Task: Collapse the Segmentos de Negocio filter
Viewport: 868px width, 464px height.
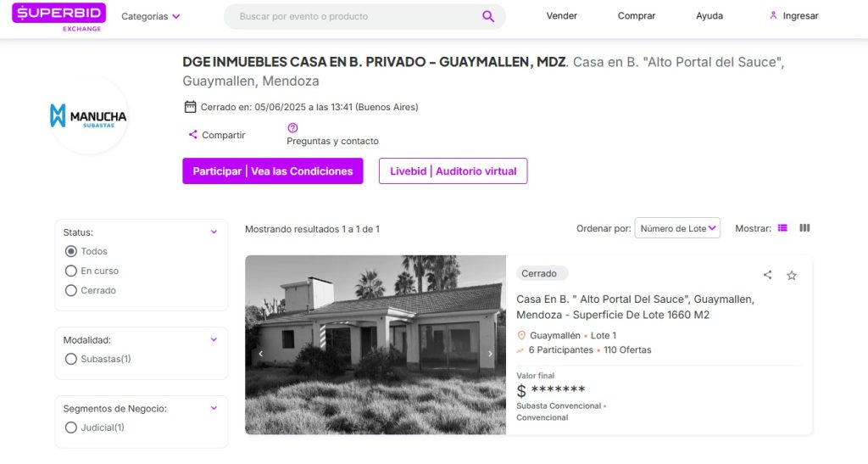Action: [214, 408]
